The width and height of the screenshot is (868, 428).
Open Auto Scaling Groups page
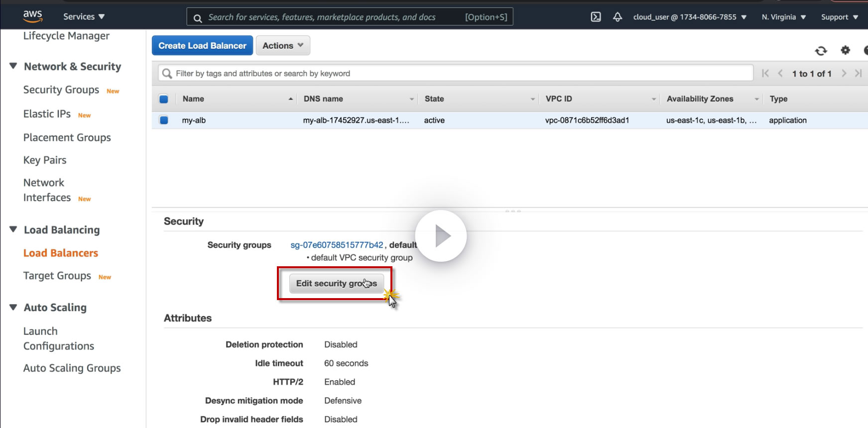coord(72,368)
